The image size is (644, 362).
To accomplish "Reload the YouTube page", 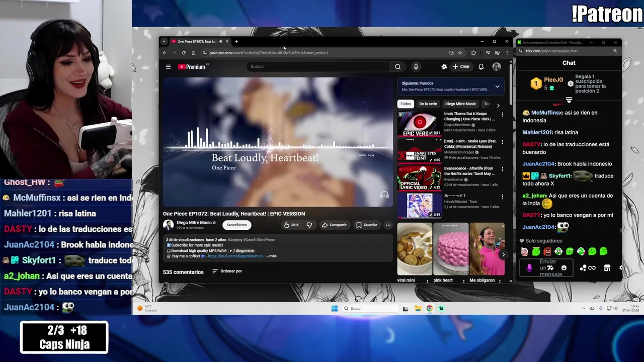I will [x=184, y=53].
